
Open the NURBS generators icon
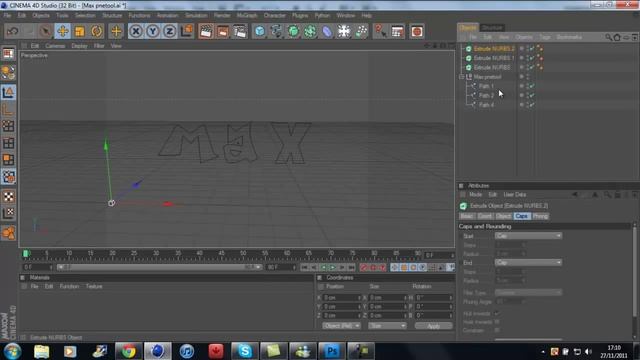point(293,31)
